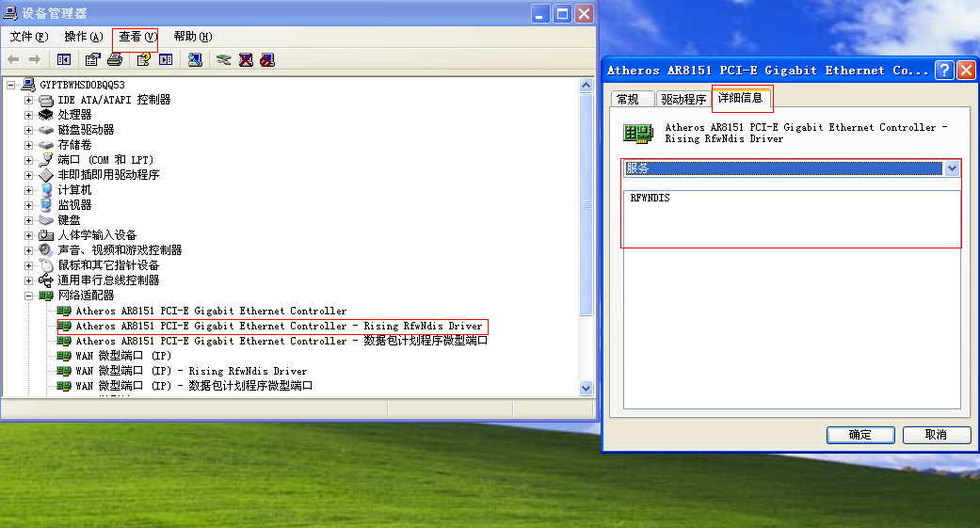Click the device tree scrollbar up arrow

(x=586, y=85)
